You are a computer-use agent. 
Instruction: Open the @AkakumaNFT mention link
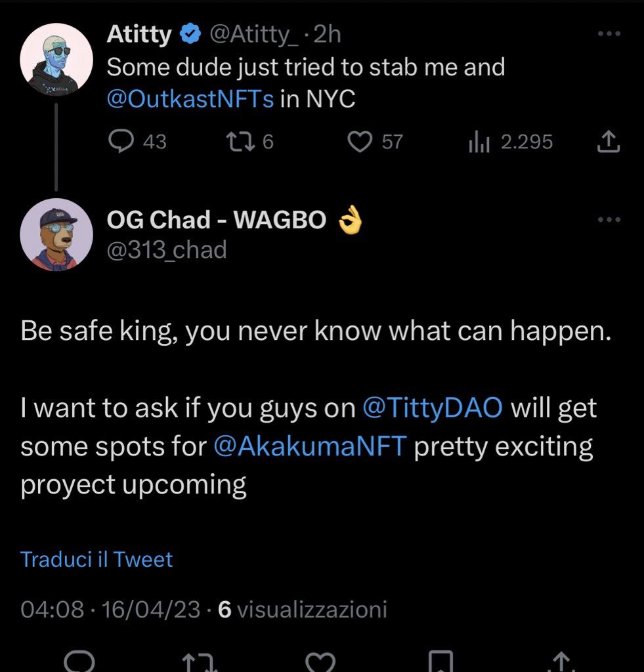pyautogui.click(x=310, y=446)
